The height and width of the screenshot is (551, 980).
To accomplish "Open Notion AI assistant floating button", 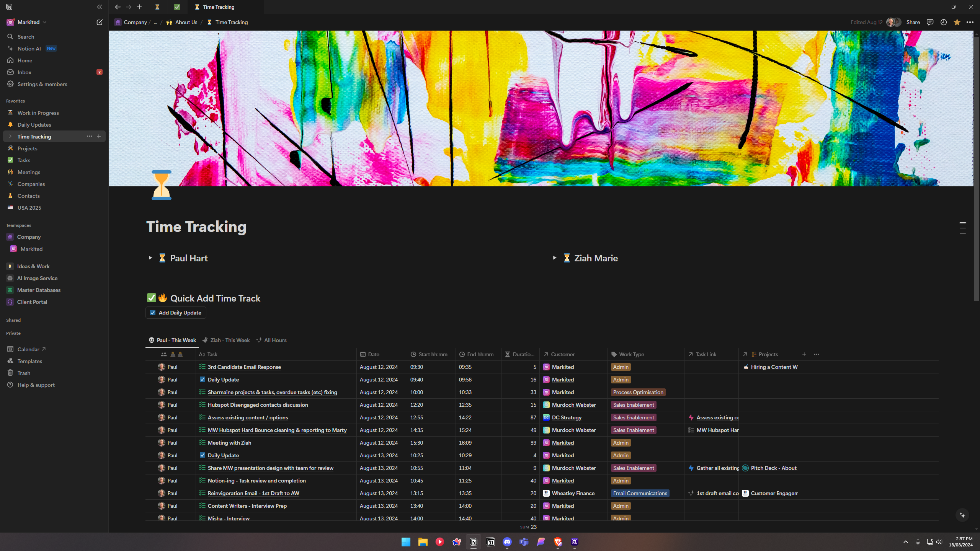I will (962, 515).
